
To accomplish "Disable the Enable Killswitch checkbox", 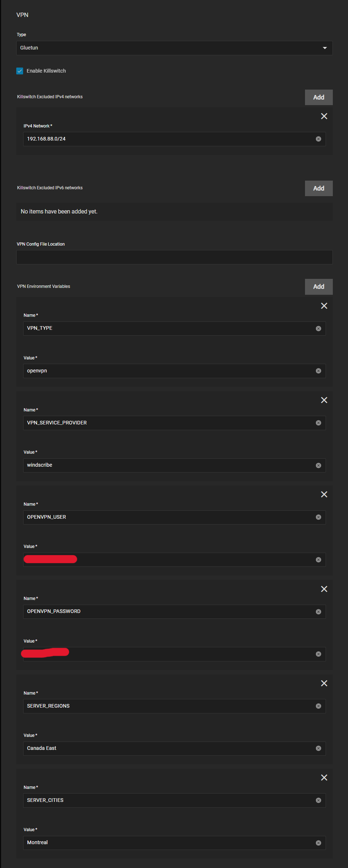I will [20, 71].
